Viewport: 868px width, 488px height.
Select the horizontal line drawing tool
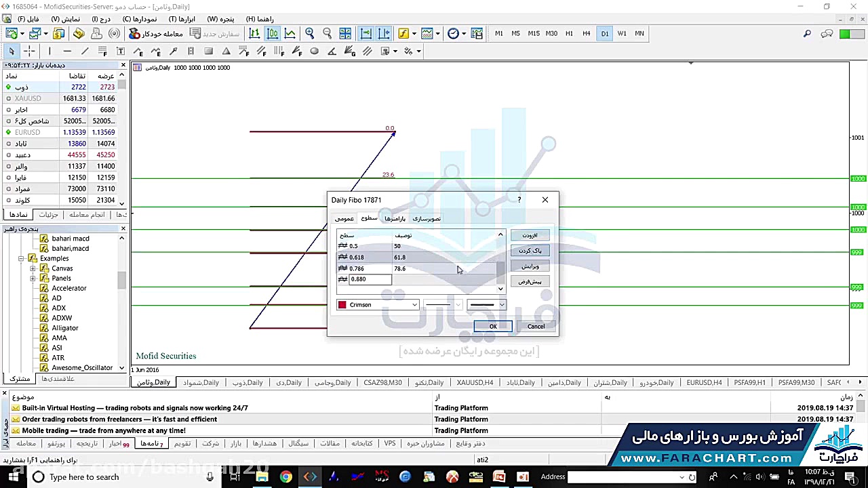tap(67, 51)
